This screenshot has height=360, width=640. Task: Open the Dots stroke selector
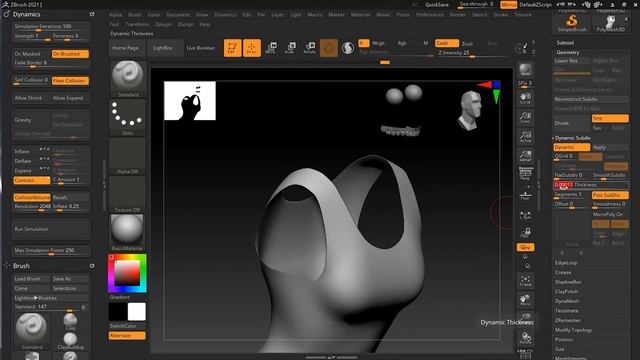click(x=127, y=118)
